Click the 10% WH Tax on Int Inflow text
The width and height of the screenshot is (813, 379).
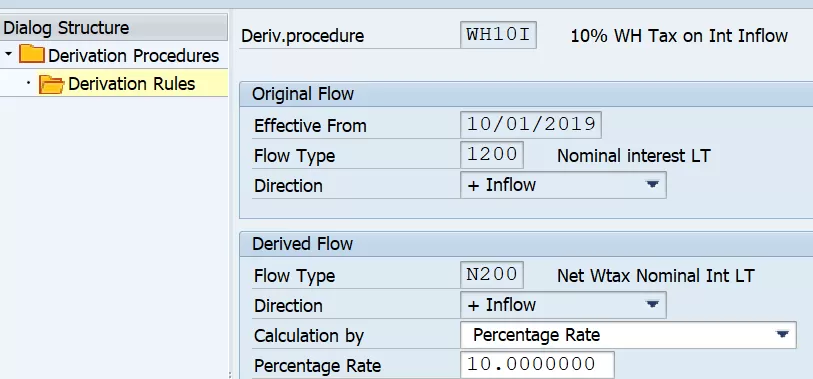[679, 36]
